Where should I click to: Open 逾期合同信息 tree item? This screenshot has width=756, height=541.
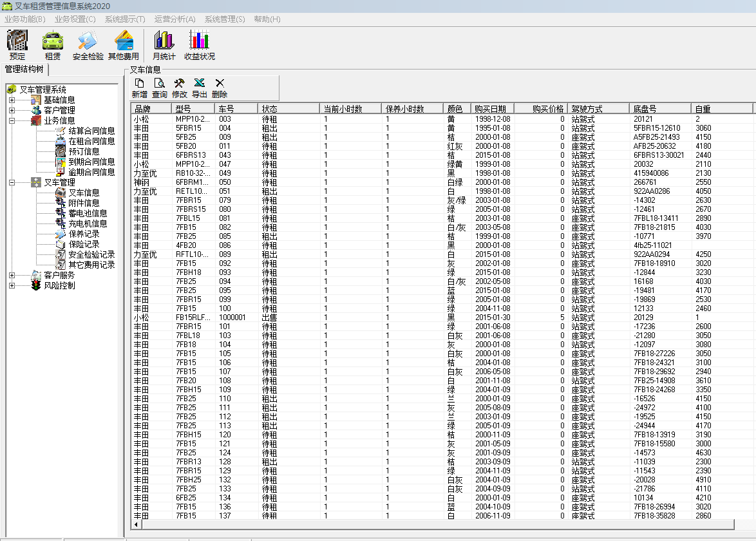tap(91, 172)
